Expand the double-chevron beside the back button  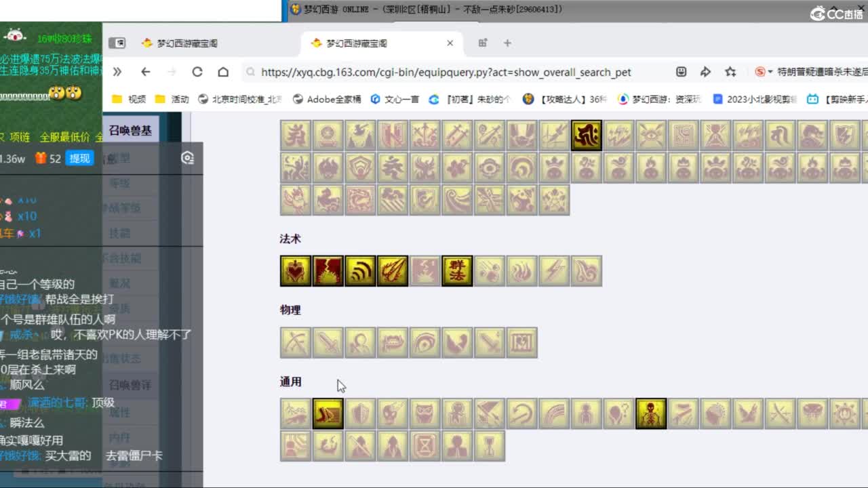click(x=117, y=72)
